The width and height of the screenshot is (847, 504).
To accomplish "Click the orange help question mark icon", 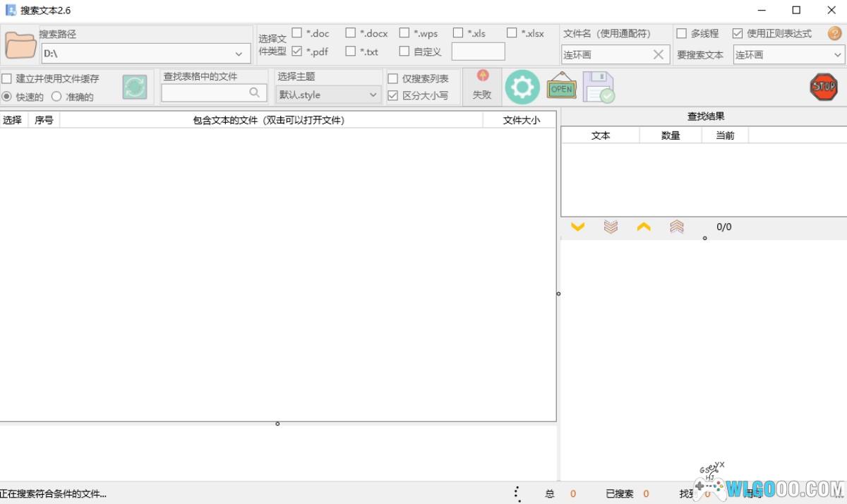I will (x=834, y=33).
